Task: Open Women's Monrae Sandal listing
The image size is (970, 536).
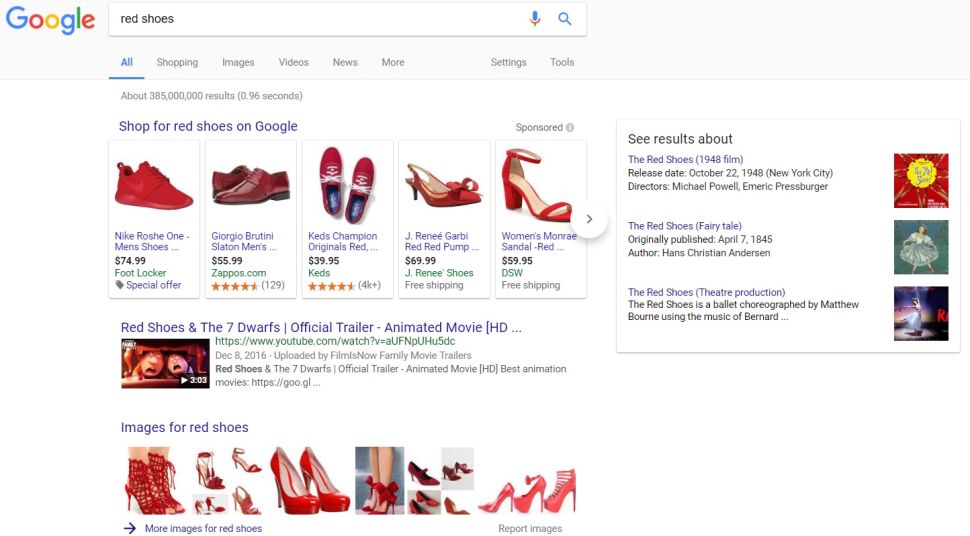Action: [539, 241]
